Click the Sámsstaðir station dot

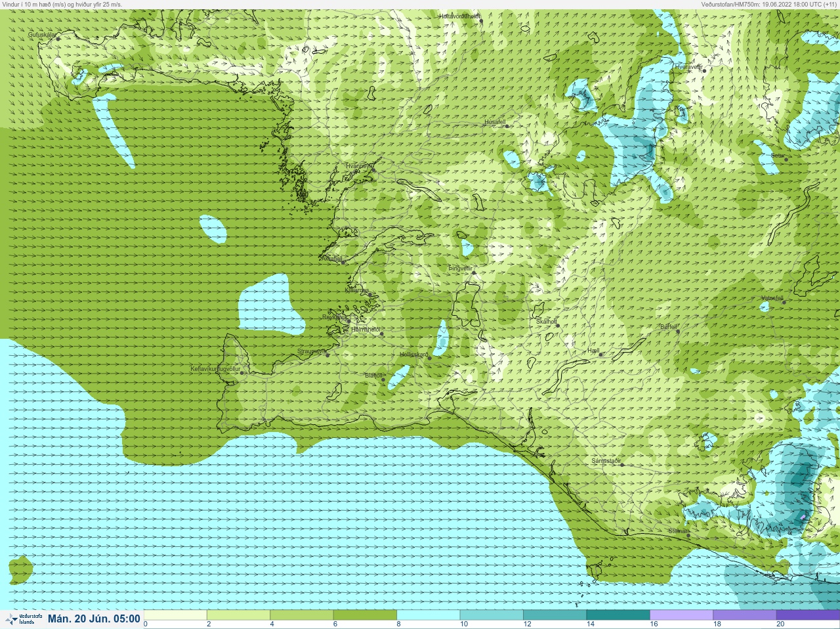coord(622,465)
